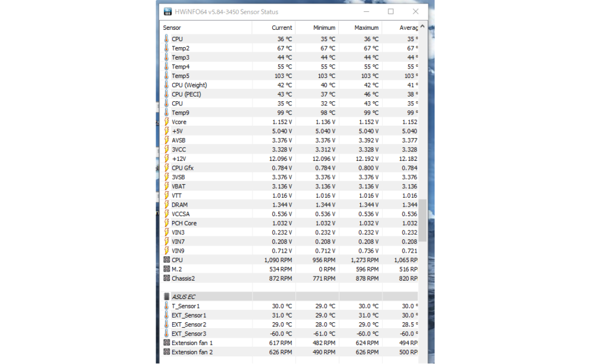Image resolution: width=610 pixels, height=364 pixels.
Task: Select the 3.392 V AVSB maximum value
Action: point(368,141)
